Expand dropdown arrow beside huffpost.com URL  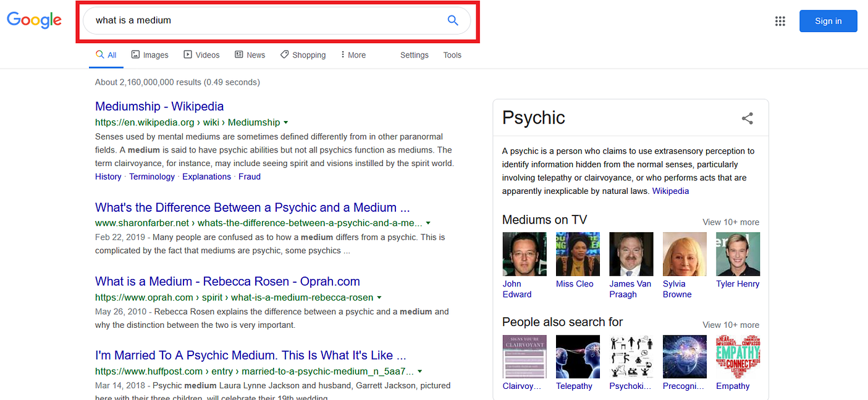419,372
